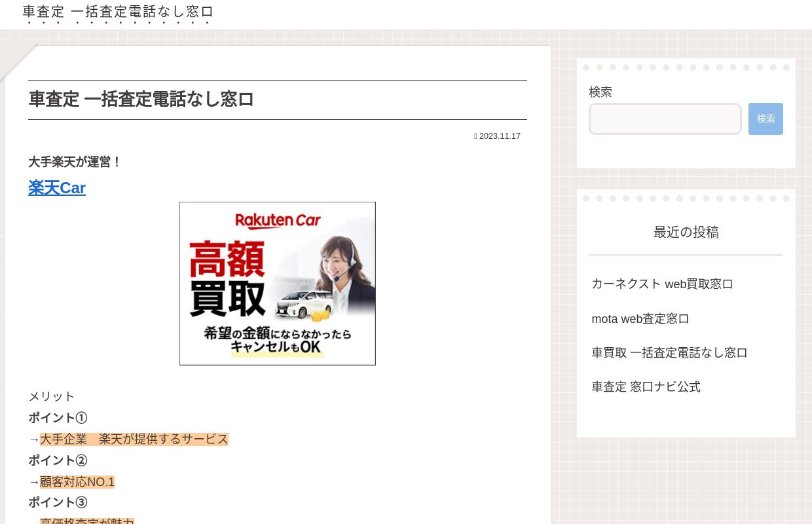Select the ポイント② heading

(58, 460)
